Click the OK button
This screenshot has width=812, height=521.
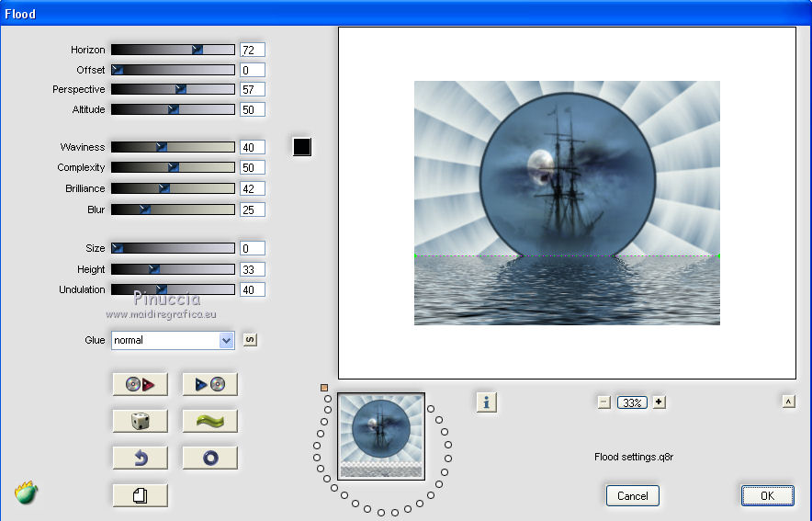[x=767, y=495]
